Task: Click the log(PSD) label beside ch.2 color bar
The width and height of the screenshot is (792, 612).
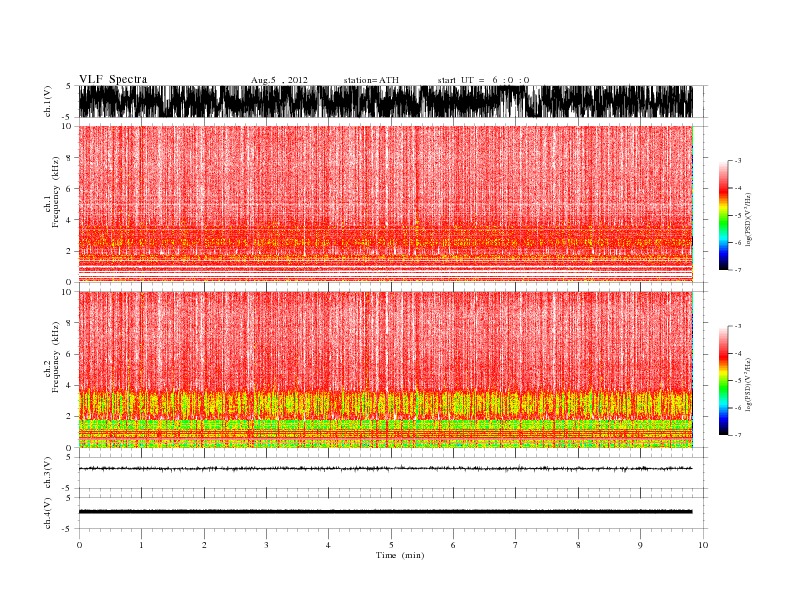Action: coord(748,384)
